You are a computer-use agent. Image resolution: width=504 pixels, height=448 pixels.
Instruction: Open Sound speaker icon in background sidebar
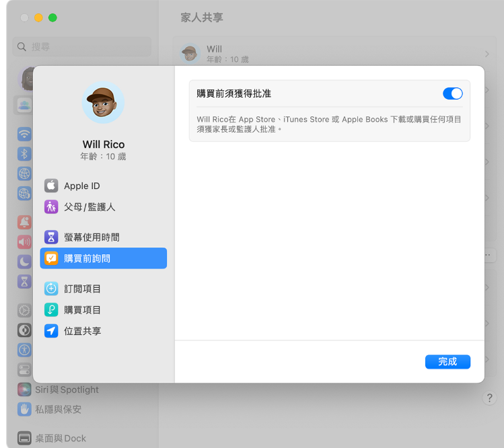pyautogui.click(x=24, y=242)
